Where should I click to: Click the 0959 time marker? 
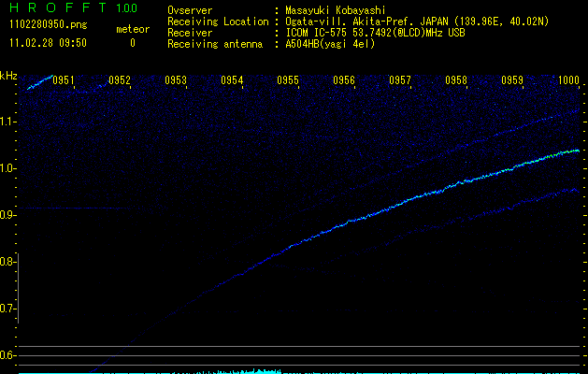tap(512, 80)
